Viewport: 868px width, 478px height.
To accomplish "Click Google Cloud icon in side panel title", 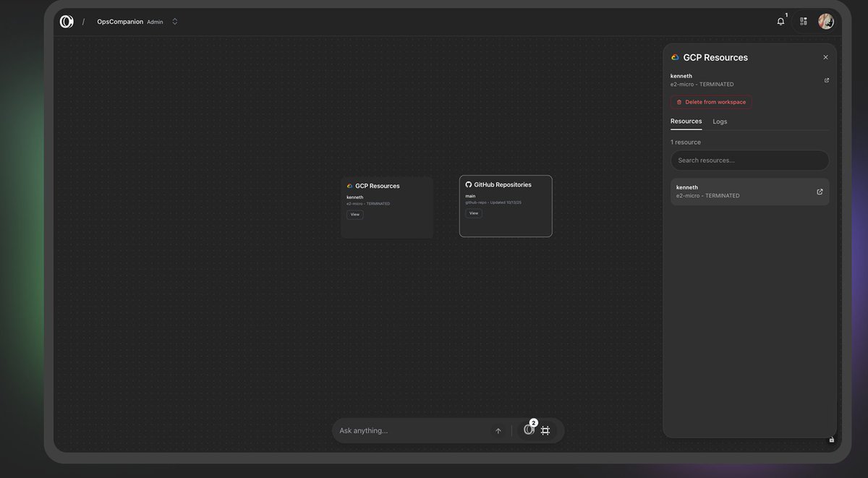I will [676, 57].
